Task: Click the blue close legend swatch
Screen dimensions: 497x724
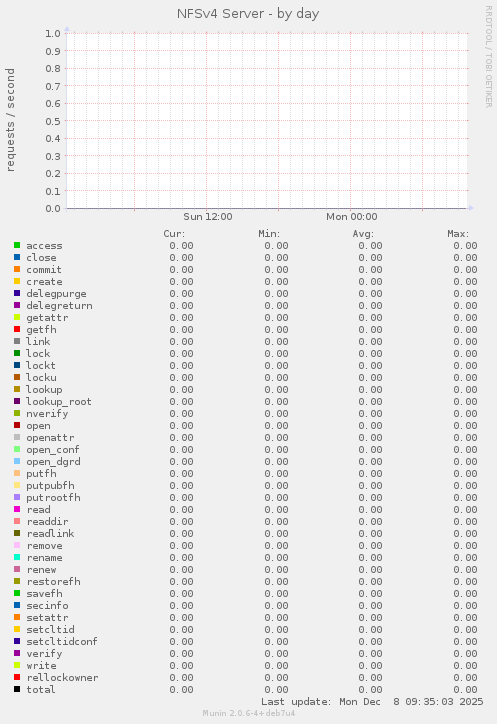Action: [17, 257]
